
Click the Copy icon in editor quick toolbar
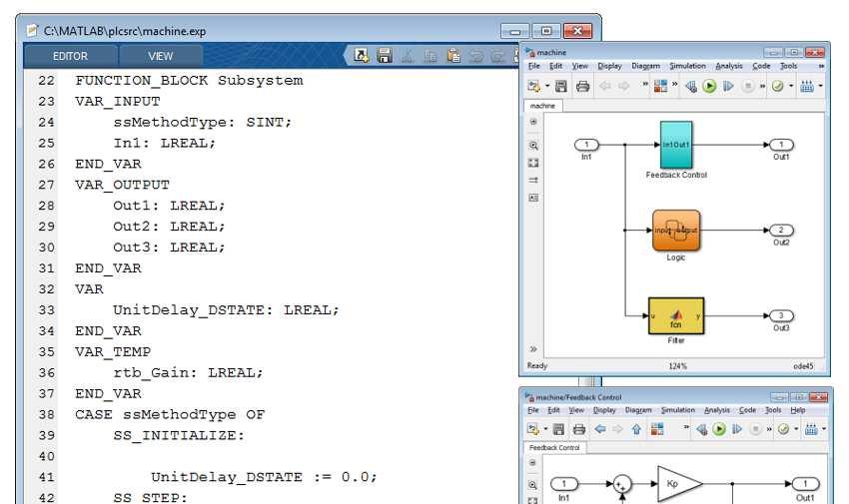pyautogui.click(x=430, y=55)
